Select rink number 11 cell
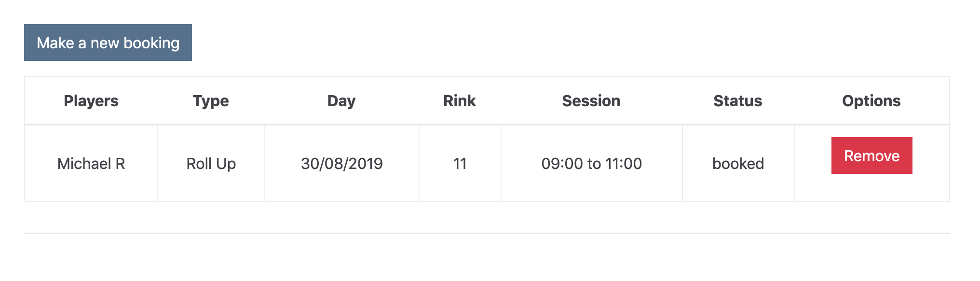980x281 pixels. (x=460, y=164)
